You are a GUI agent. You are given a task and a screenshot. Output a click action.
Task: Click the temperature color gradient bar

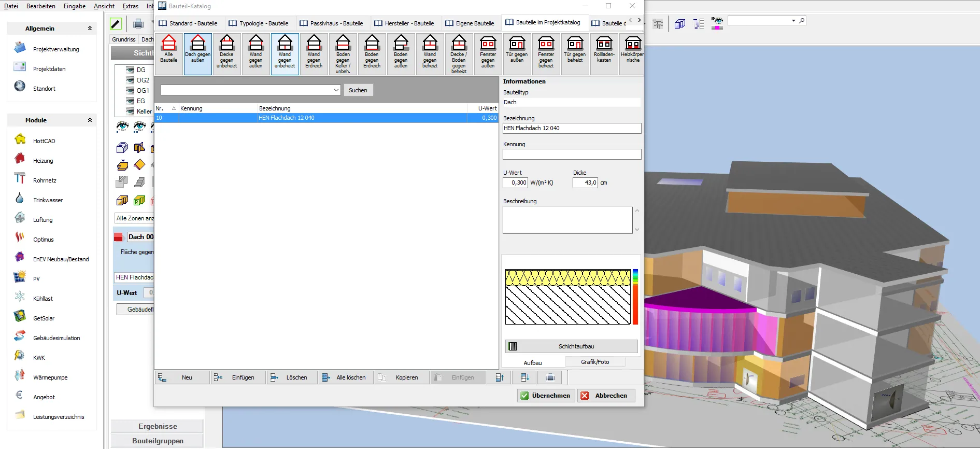click(x=635, y=297)
